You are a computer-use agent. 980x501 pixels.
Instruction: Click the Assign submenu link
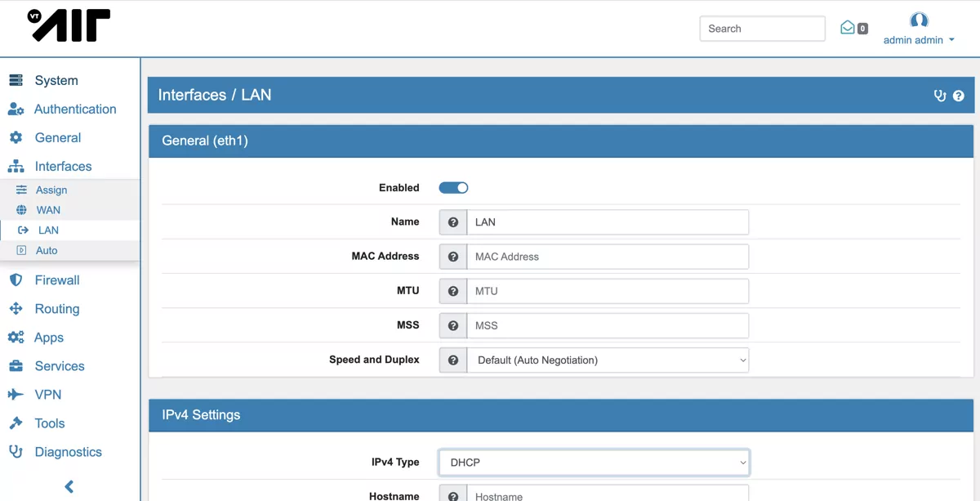coord(51,189)
